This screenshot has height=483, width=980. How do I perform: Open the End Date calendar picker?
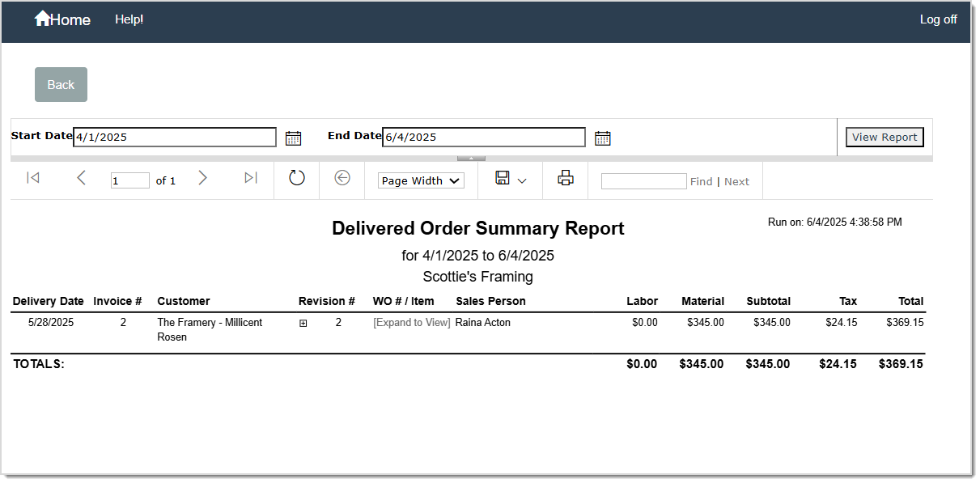point(602,137)
